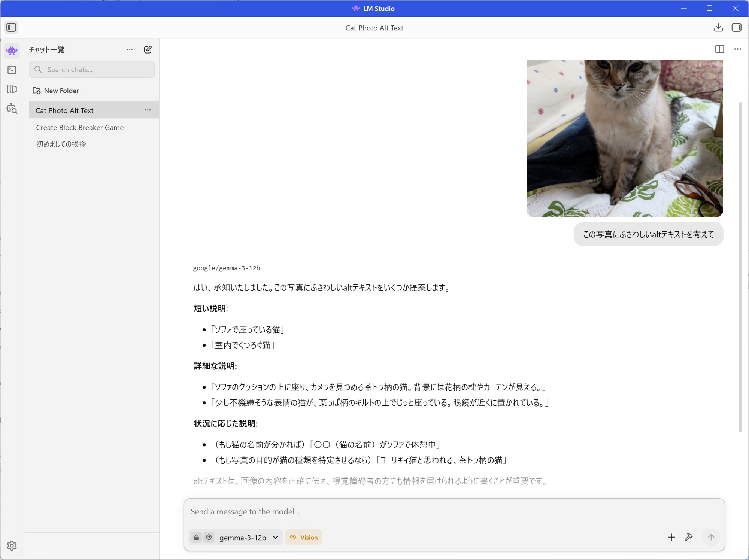Open chat options menu near split view
Viewport: 749px width, 560px height.
737,49
